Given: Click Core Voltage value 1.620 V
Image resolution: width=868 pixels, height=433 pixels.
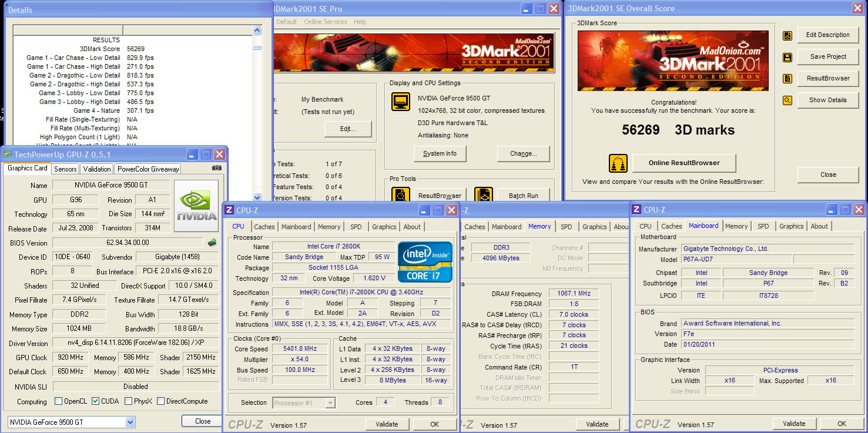Looking at the screenshot, I should click(x=374, y=278).
